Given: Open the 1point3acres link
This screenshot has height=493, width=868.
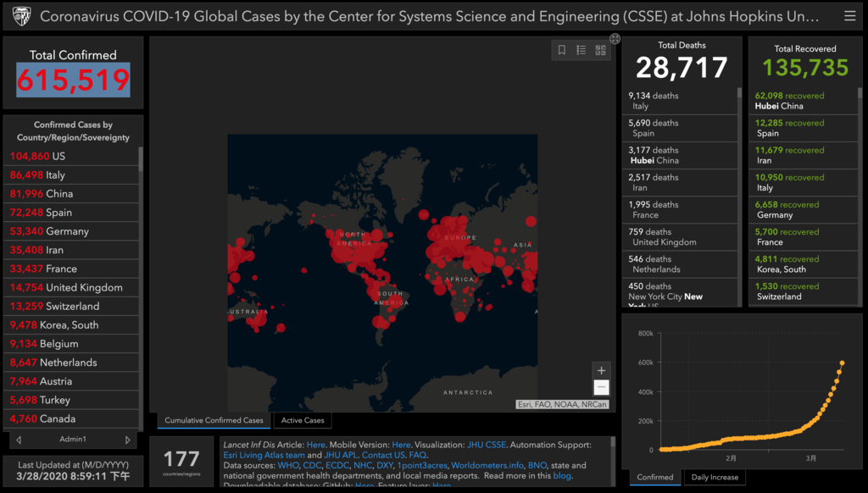Looking at the screenshot, I should click(x=422, y=465).
